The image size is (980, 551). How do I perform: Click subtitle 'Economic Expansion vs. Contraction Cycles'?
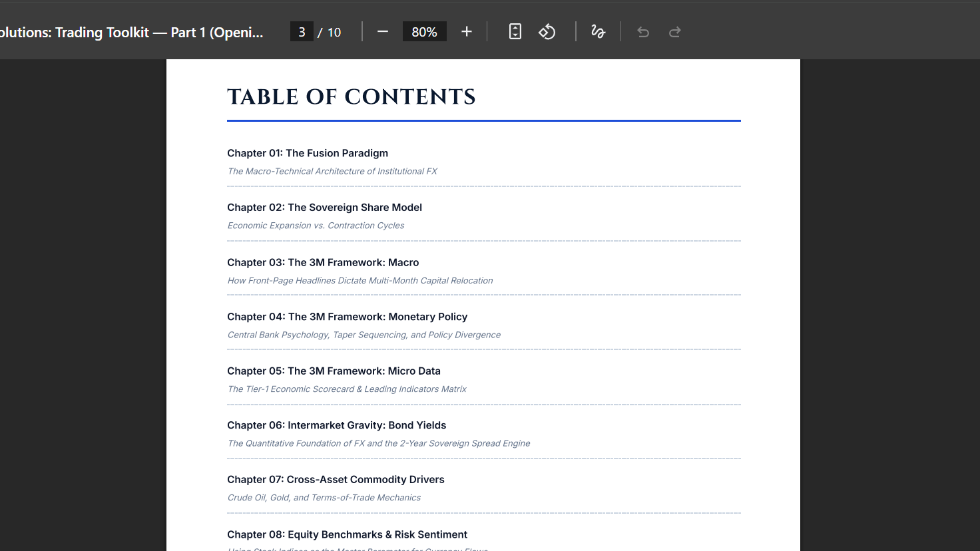316,226
